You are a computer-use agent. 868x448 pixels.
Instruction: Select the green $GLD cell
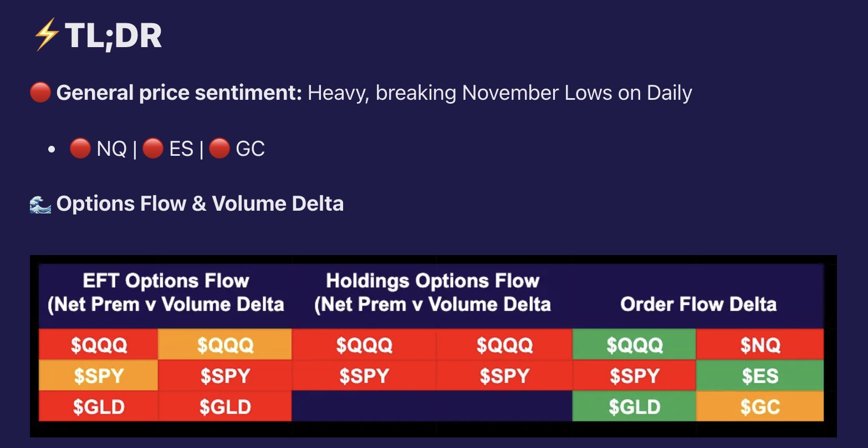(634, 407)
